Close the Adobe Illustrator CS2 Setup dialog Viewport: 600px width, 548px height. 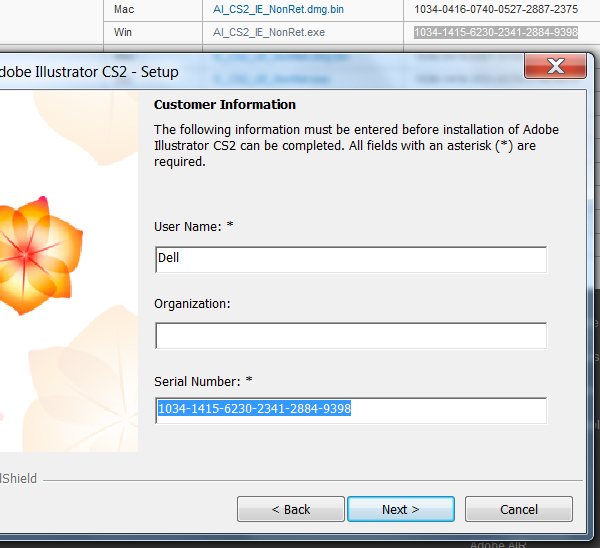[555, 66]
